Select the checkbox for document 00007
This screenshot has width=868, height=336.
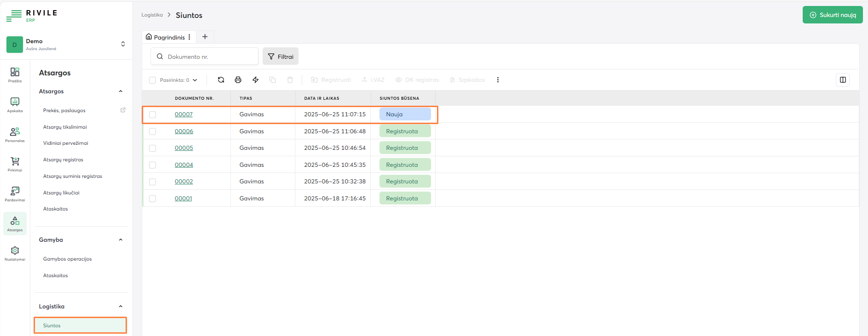pos(153,114)
